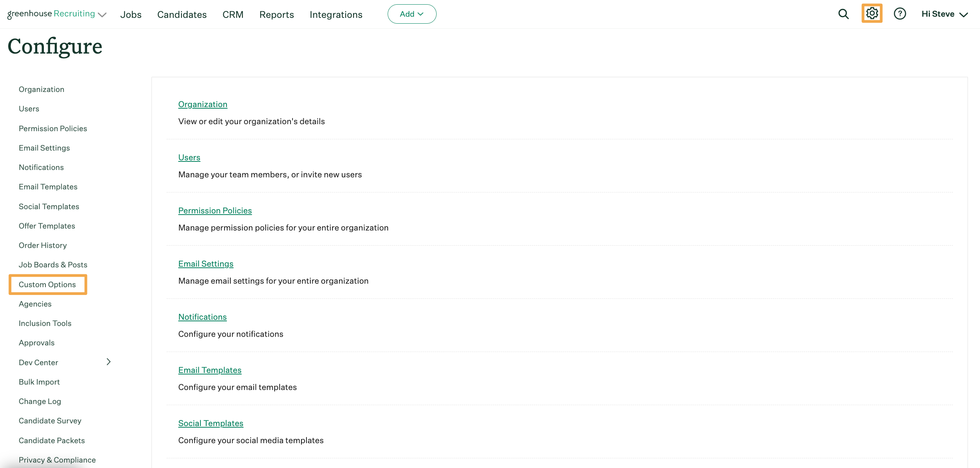The height and width of the screenshot is (468, 980).
Task: Open the help question mark icon
Action: [900, 14]
